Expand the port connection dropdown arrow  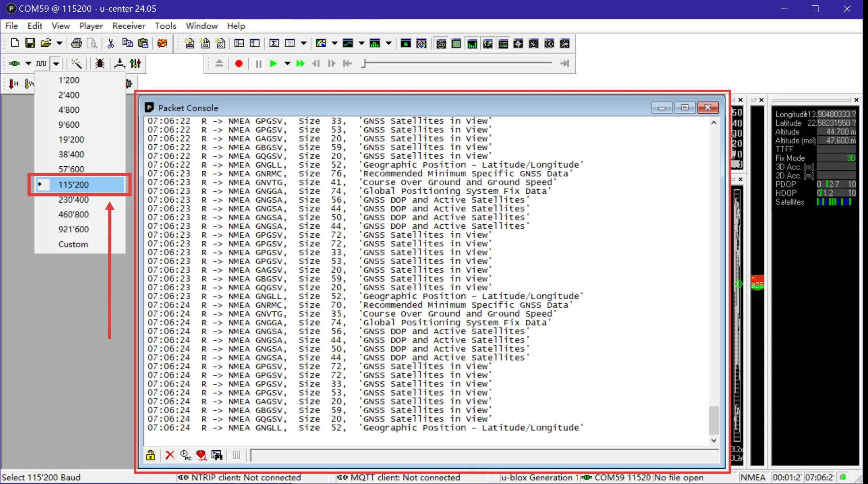(x=28, y=64)
